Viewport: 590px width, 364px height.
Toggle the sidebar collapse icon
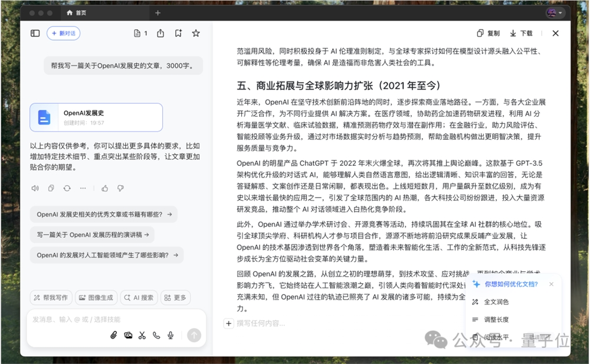coord(35,33)
